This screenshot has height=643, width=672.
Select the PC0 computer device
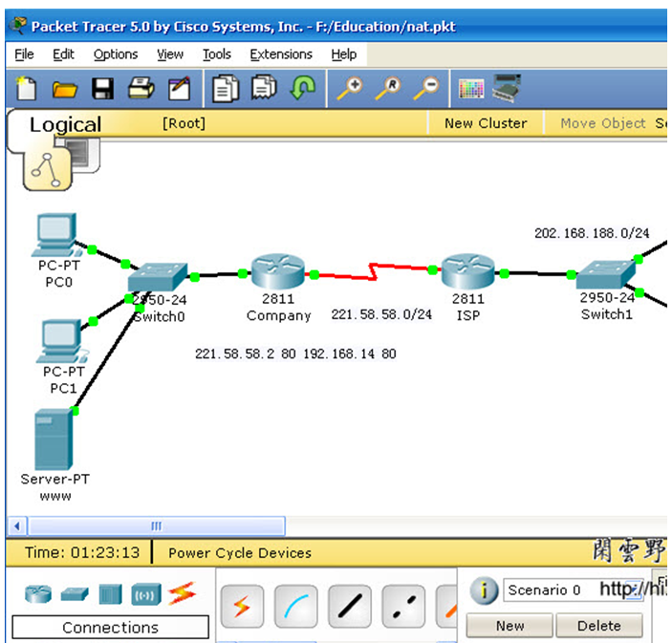[57, 235]
